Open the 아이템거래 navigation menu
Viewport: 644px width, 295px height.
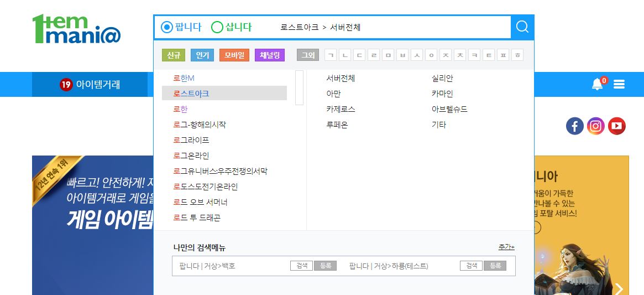point(90,84)
